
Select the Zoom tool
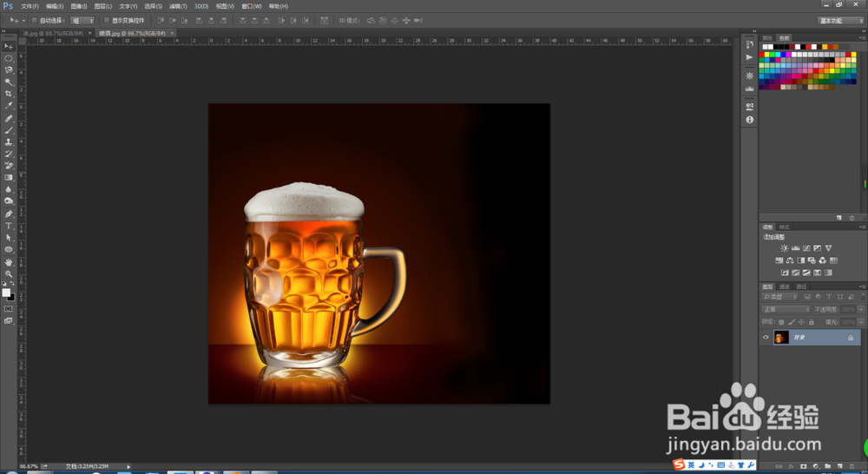tap(9, 274)
